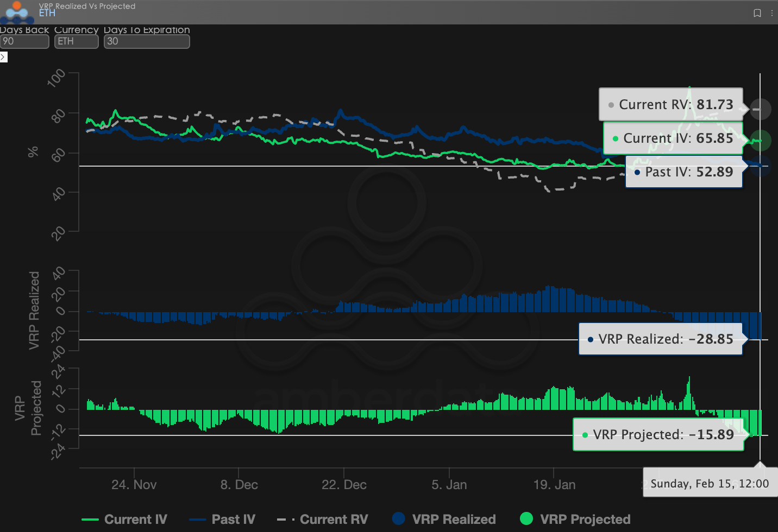The height and width of the screenshot is (532, 778).
Task: Toggle Current IV series in legend
Action: [124, 520]
